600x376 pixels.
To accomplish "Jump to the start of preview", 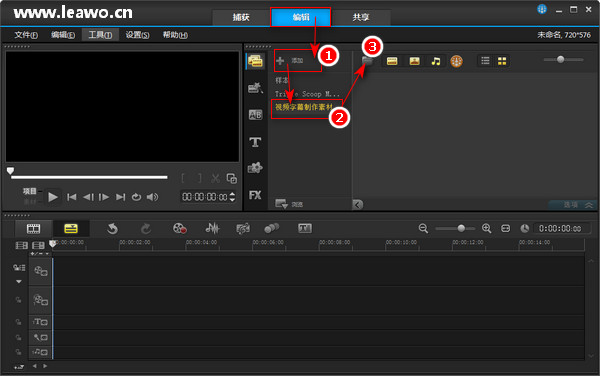I will 72,197.
